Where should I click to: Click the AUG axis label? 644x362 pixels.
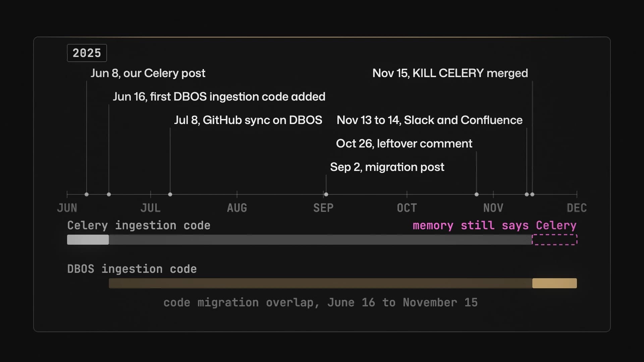pos(237,208)
